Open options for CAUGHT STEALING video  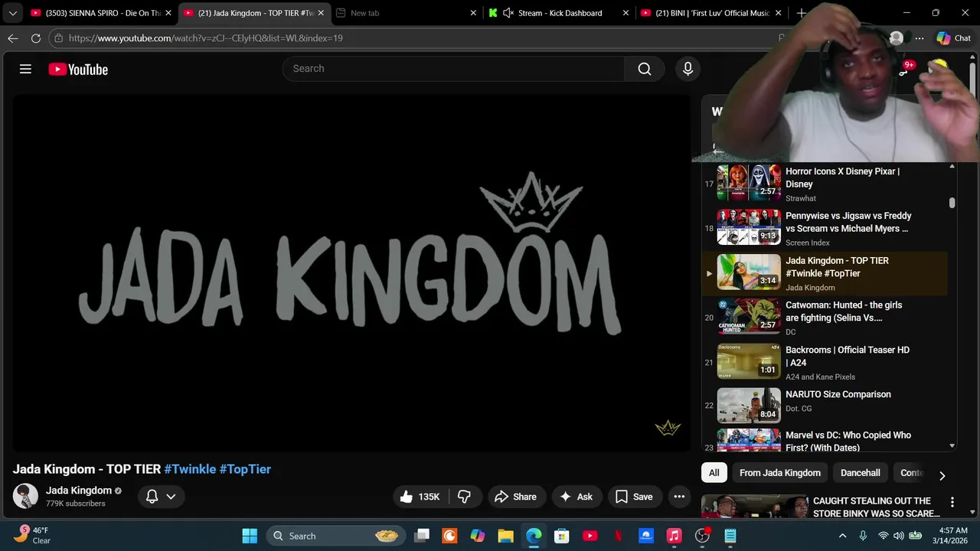[x=952, y=502]
